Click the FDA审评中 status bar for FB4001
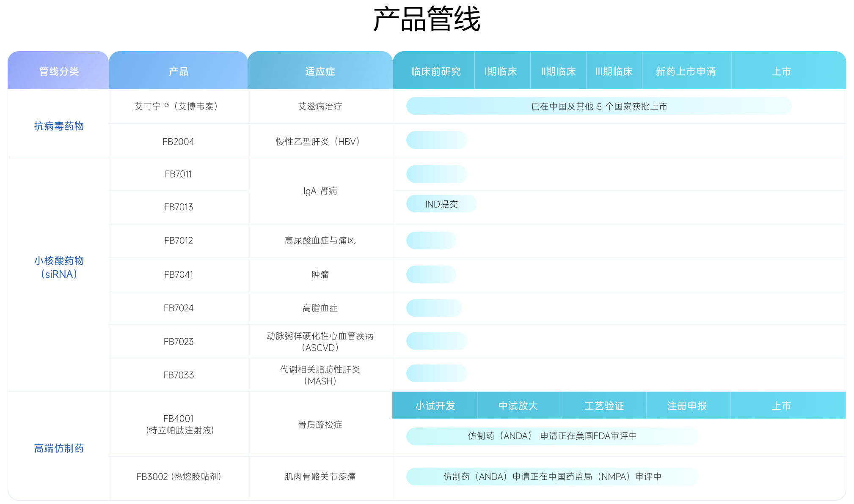The height and width of the screenshot is (504, 854). tap(552, 436)
